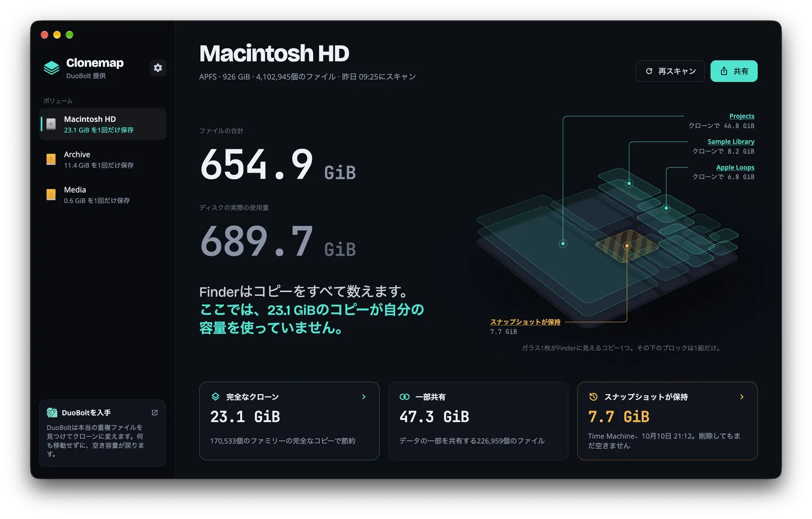Expand the 完全なクローン card chevron
The height and width of the screenshot is (519, 812).
[x=364, y=397]
